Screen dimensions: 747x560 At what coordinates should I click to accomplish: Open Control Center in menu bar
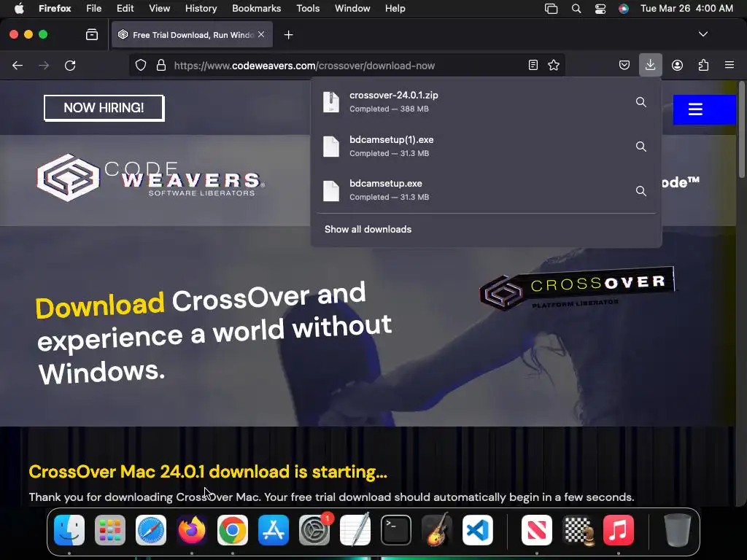[x=600, y=9]
